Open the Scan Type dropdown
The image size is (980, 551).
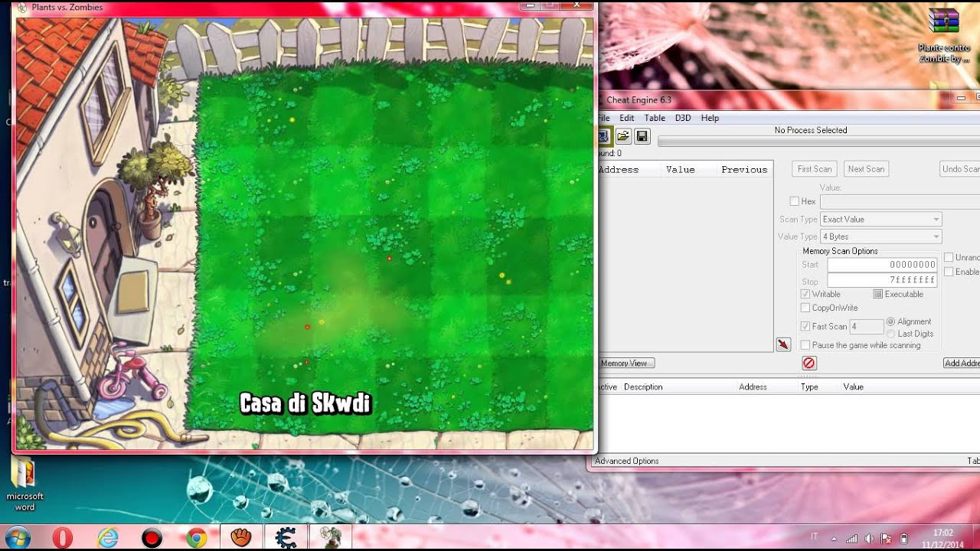click(880, 220)
